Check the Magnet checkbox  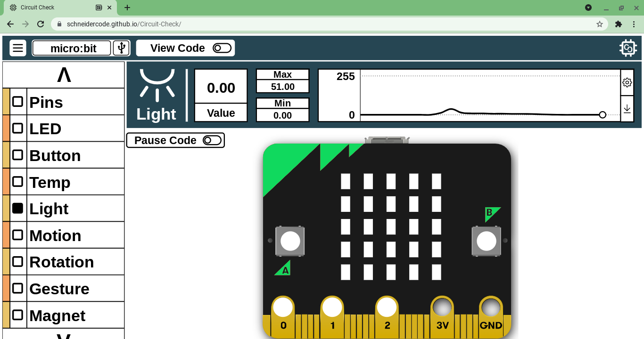18,315
